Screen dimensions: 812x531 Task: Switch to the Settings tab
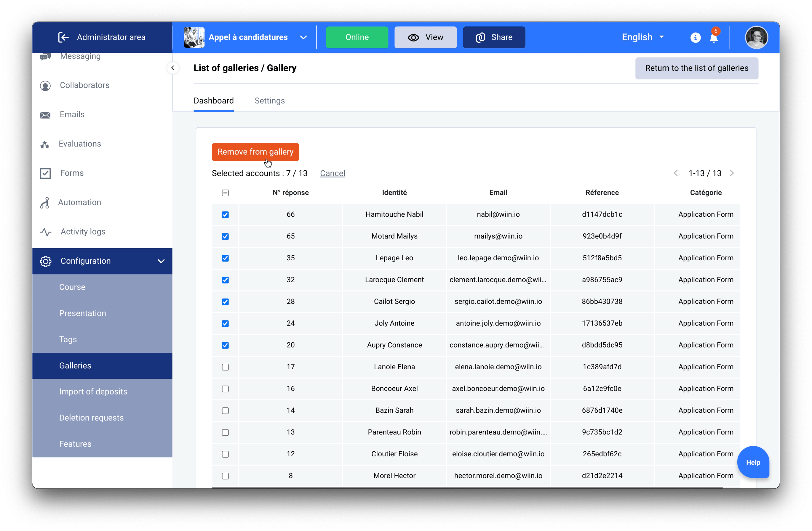point(269,101)
